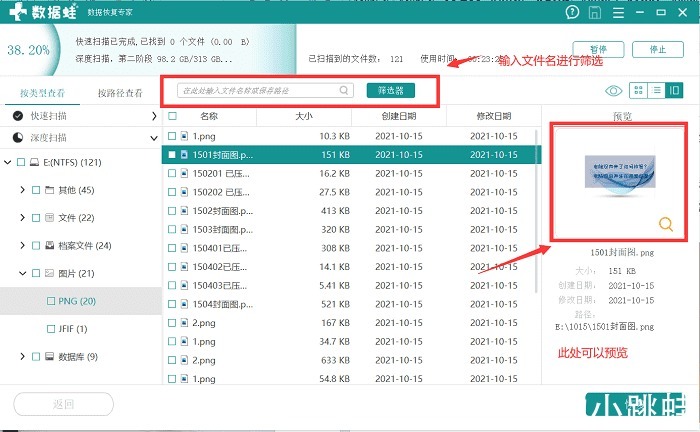Viewport: 700px width, 432px height.
Task: Click the 文件 document category icon
Action: 50,218
